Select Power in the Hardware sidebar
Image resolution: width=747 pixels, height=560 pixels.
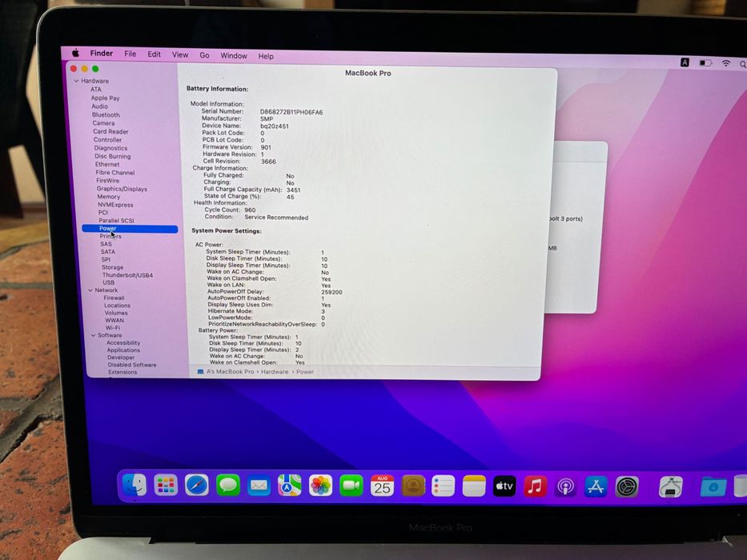pos(130,229)
